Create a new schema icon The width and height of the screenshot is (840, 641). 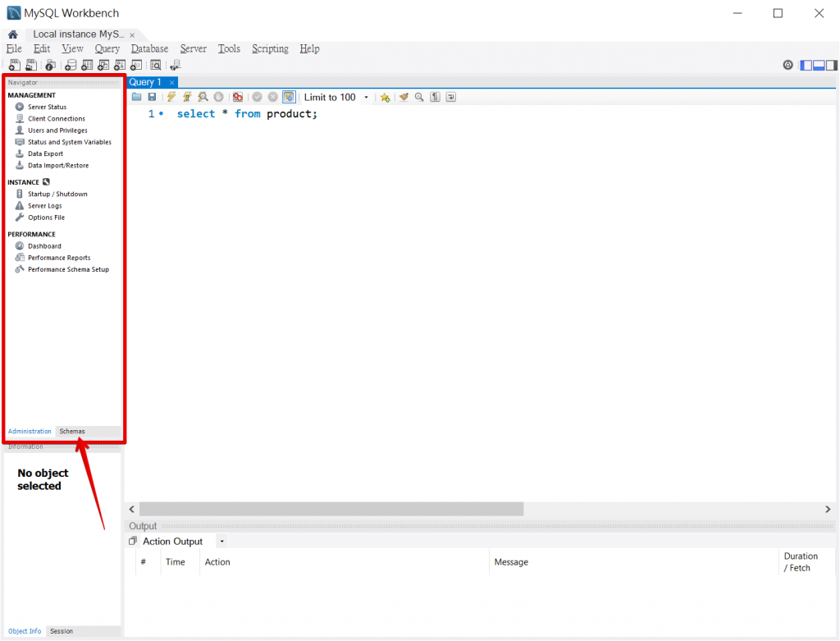coord(71,66)
